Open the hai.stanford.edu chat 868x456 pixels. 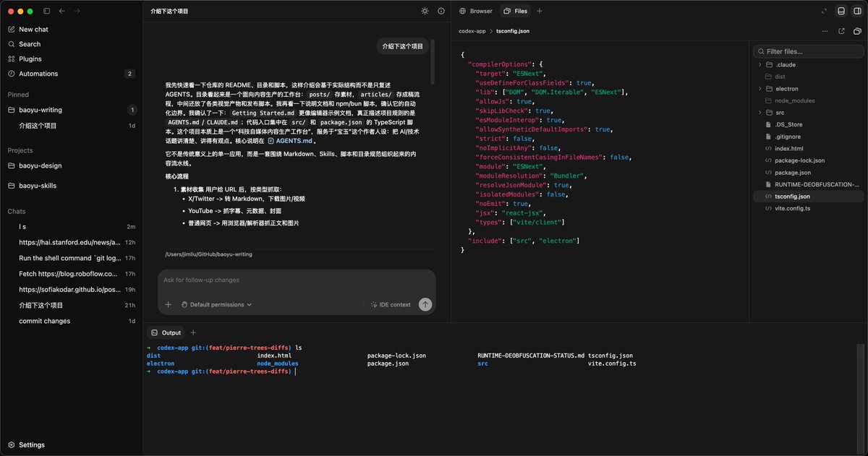[x=71, y=243]
